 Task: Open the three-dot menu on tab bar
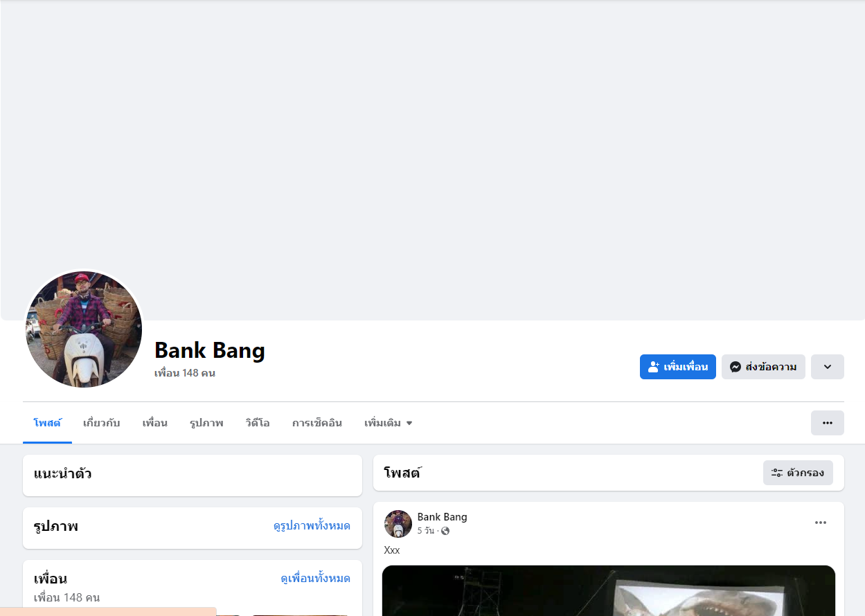(828, 423)
